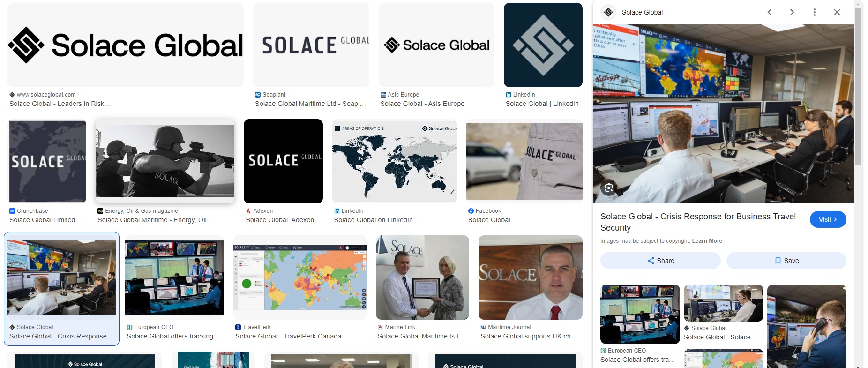Open the three-dot more options menu
868x368 pixels.
[x=815, y=12]
